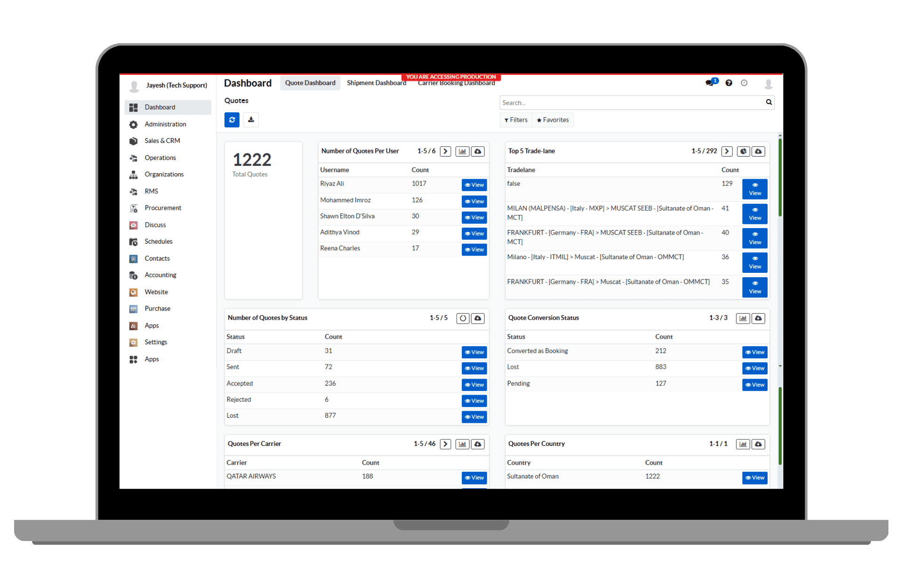Show bar chart for Quotes Per User
The width and height of the screenshot is (903, 588).
(462, 151)
